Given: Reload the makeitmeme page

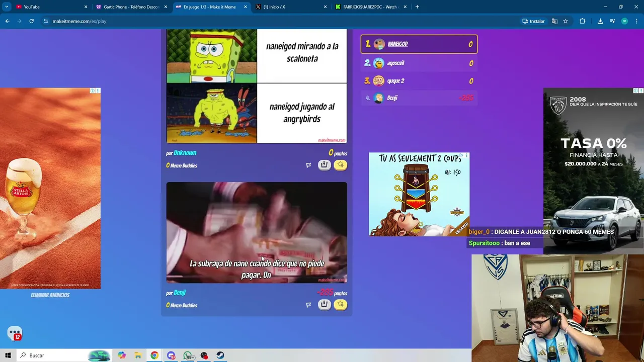Looking at the screenshot, I should 31,21.
